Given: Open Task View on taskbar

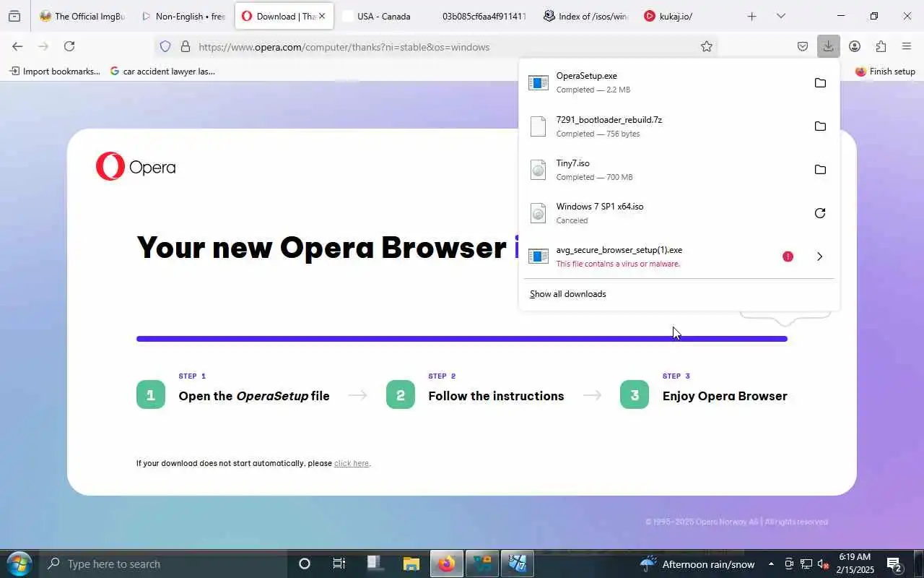Looking at the screenshot, I should 339,564.
